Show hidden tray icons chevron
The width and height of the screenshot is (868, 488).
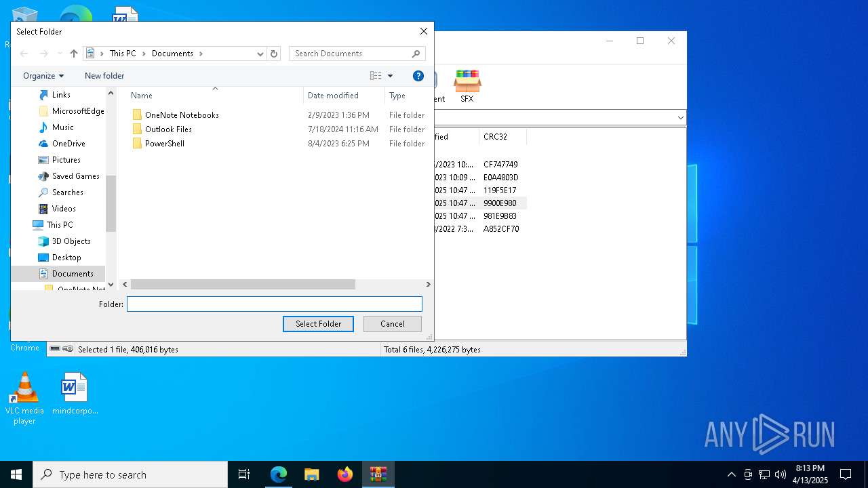[x=731, y=474]
